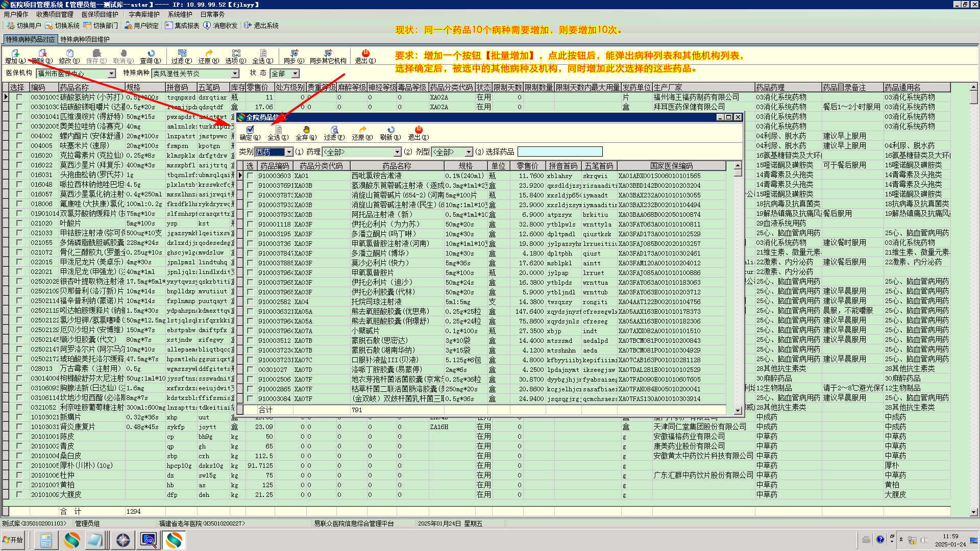Click the 查询 (Query) toolbar icon

coord(151,56)
